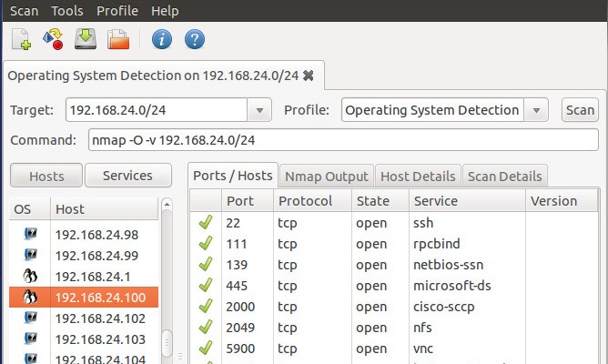This screenshot has height=364, width=608.
Task: Select the rpcbind service cell
Action: point(437,244)
